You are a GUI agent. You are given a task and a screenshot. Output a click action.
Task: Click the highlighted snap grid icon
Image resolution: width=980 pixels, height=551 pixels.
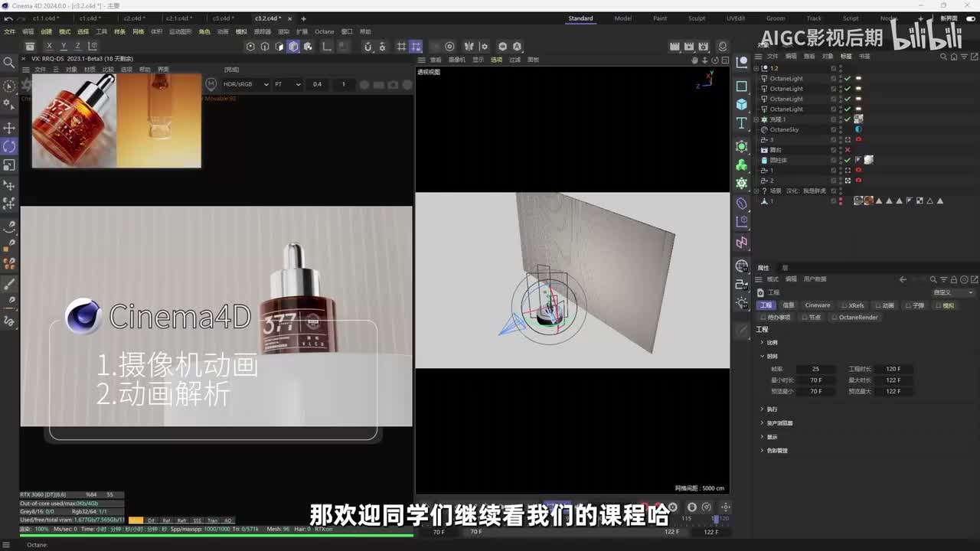pos(416,47)
